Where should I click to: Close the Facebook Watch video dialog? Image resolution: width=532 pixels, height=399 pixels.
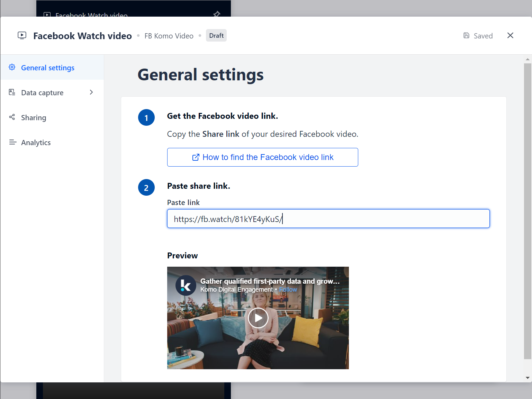pyautogui.click(x=510, y=36)
